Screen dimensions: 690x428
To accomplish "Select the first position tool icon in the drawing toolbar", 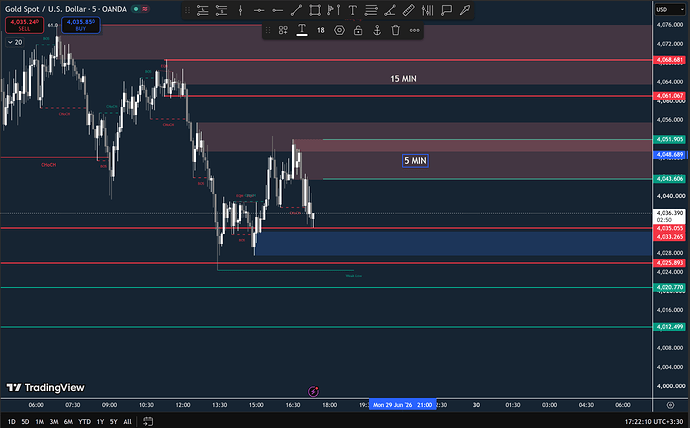I will [202, 10].
